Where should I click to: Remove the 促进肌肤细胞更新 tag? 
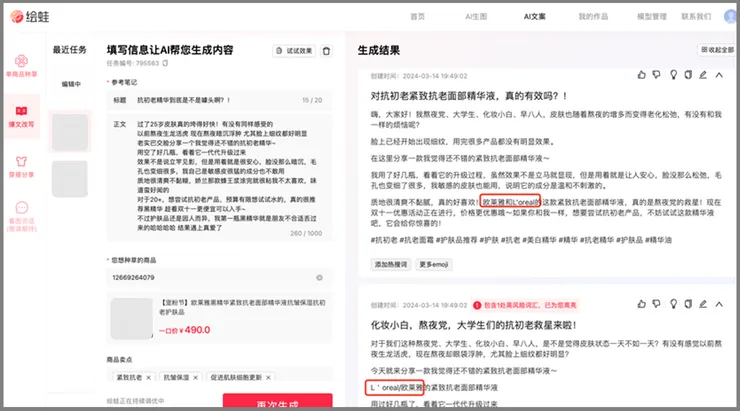point(268,377)
